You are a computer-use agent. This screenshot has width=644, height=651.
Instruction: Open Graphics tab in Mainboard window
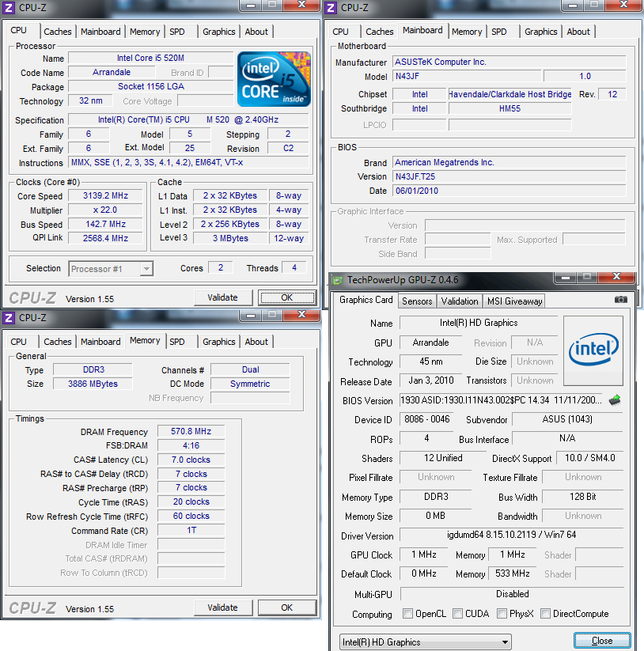click(x=540, y=32)
